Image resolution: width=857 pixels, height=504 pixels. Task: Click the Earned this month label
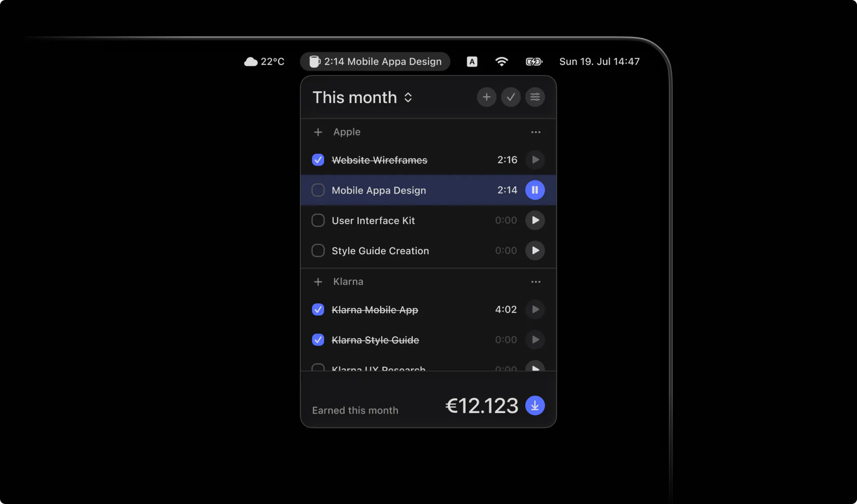click(355, 410)
